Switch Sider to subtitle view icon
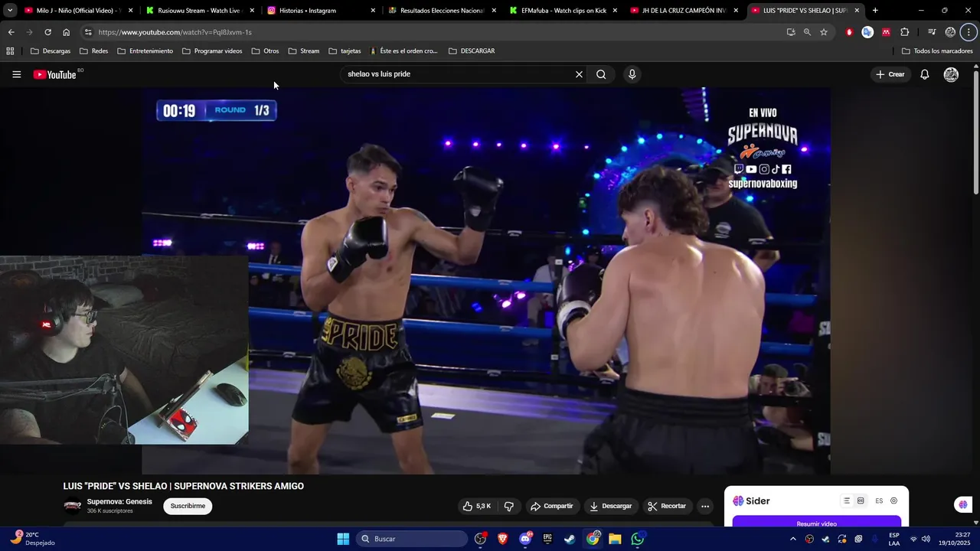Viewport: 980px width, 551px height. pyautogui.click(x=861, y=500)
